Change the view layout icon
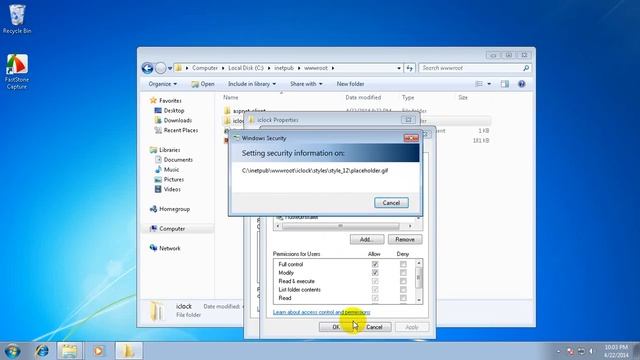Viewport: 640px width, 360px height. pyautogui.click(x=479, y=84)
